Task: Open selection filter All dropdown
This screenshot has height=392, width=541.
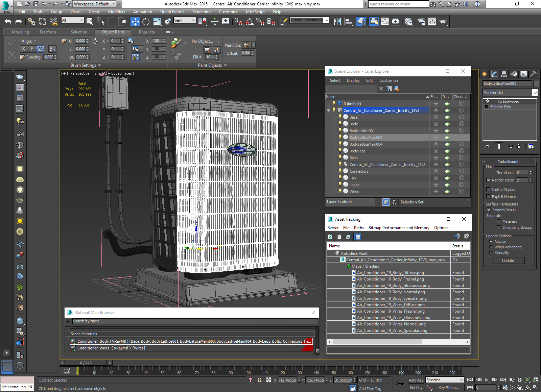Action: click(72, 20)
